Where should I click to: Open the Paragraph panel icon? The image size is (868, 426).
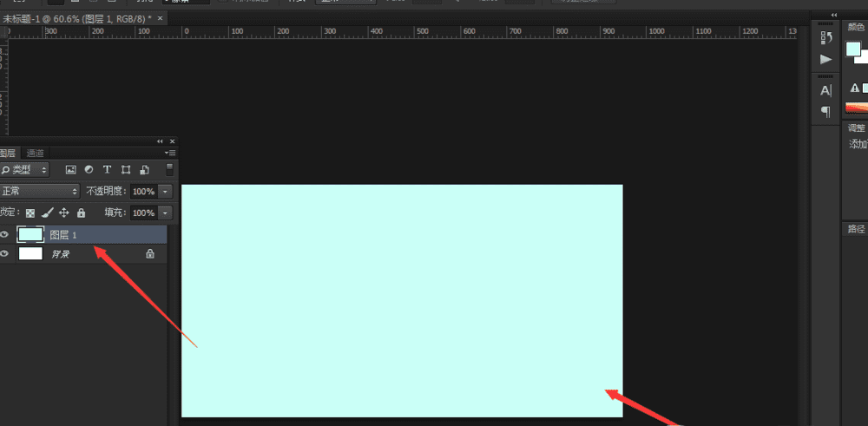click(x=826, y=112)
